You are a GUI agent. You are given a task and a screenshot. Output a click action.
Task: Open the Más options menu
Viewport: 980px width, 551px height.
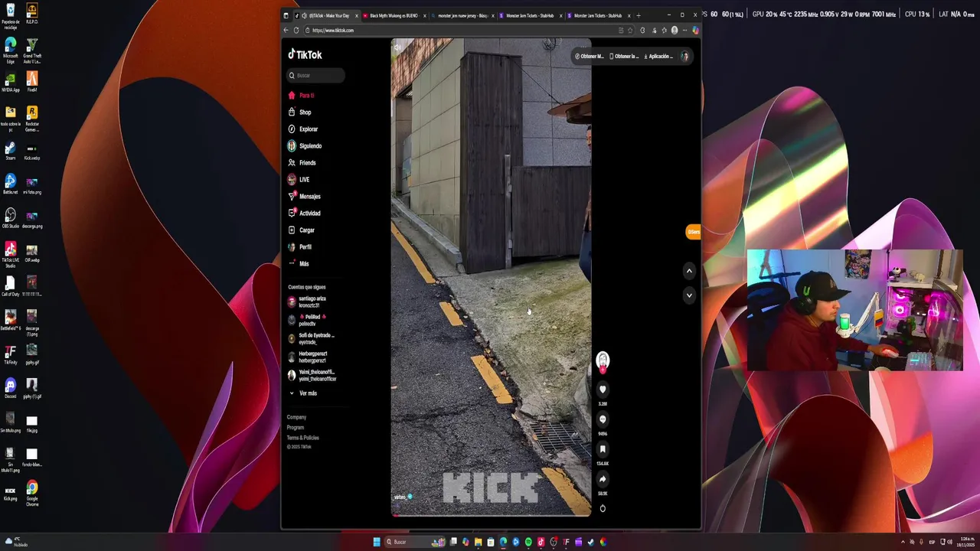pos(299,264)
